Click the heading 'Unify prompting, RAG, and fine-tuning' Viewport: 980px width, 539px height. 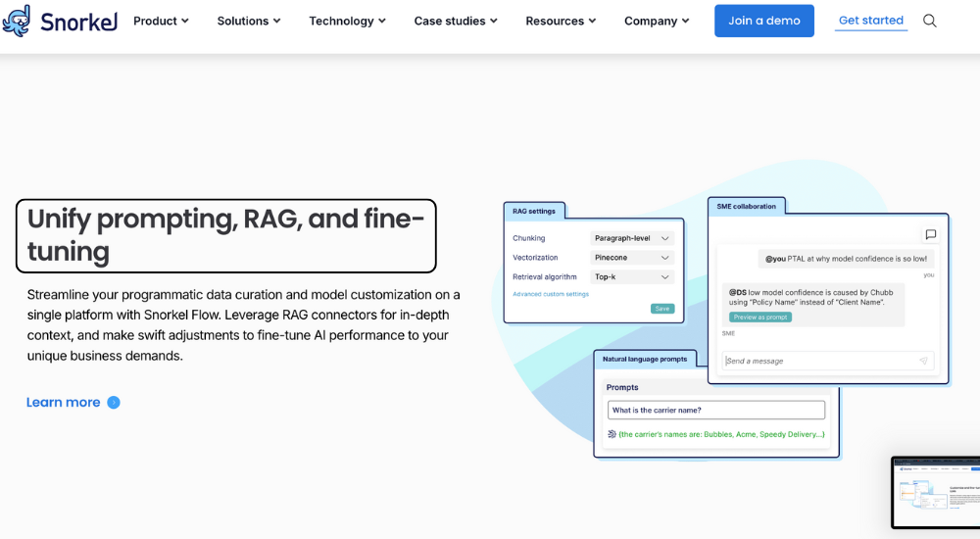tap(225, 236)
